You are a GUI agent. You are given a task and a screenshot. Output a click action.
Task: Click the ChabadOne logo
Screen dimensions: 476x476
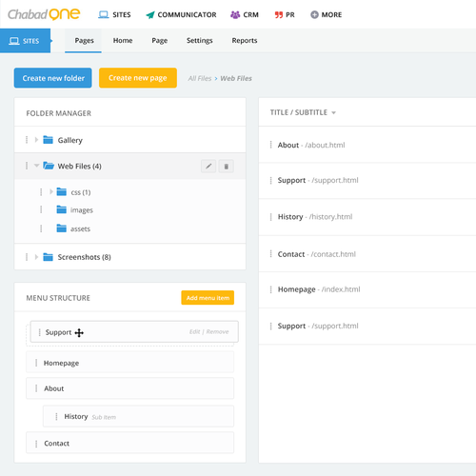coord(44,14)
